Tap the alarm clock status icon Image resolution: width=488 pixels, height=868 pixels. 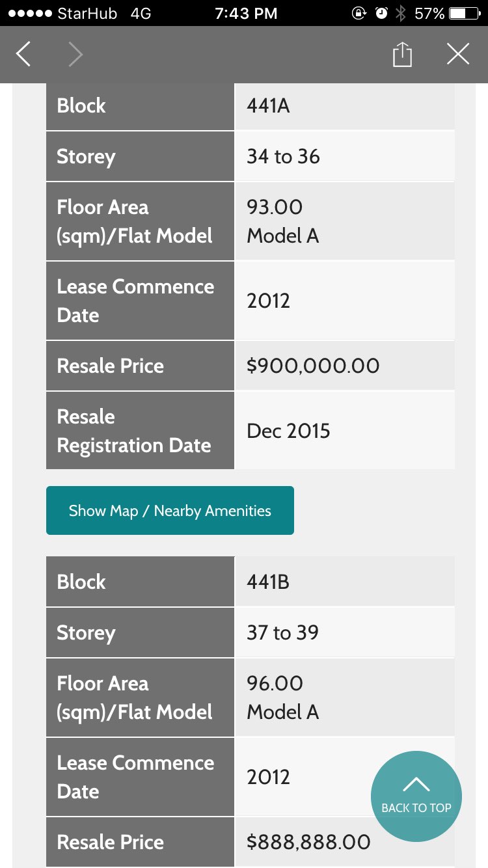(x=381, y=13)
